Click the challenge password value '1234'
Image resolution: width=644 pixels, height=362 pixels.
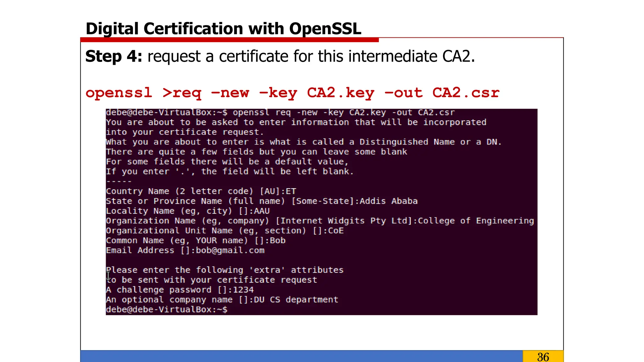click(x=243, y=290)
